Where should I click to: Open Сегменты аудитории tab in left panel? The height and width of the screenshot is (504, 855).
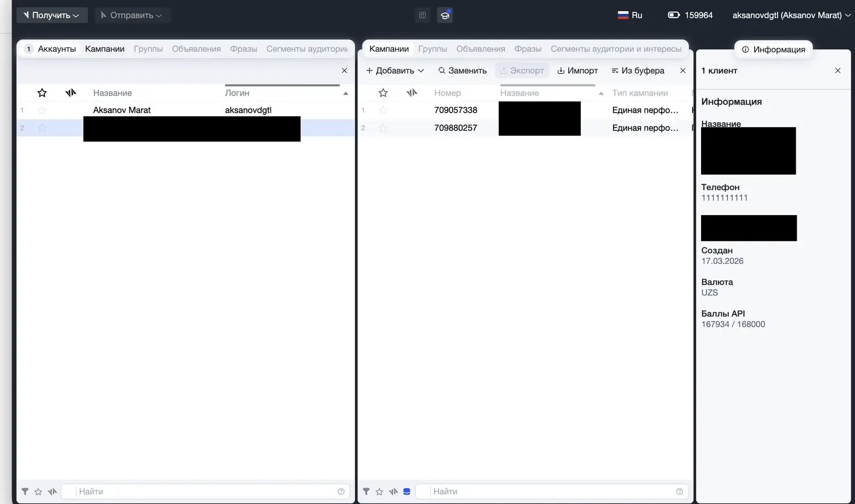[x=307, y=49]
